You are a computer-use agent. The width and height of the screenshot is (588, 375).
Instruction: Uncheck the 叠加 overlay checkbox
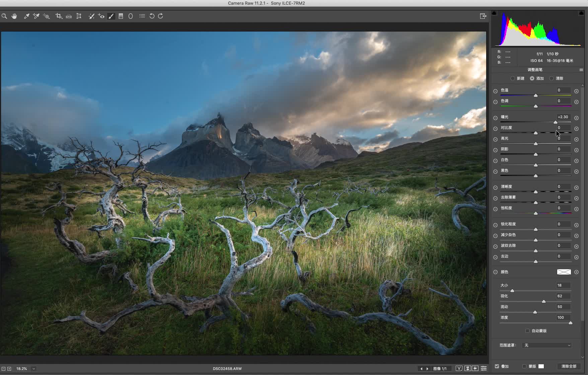coord(497,366)
